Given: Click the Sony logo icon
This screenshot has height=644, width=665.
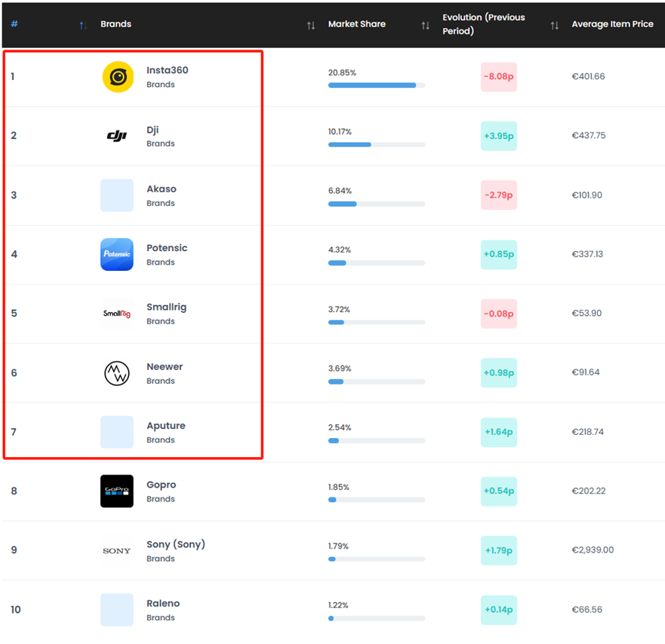Looking at the screenshot, I should coord(117,550).
